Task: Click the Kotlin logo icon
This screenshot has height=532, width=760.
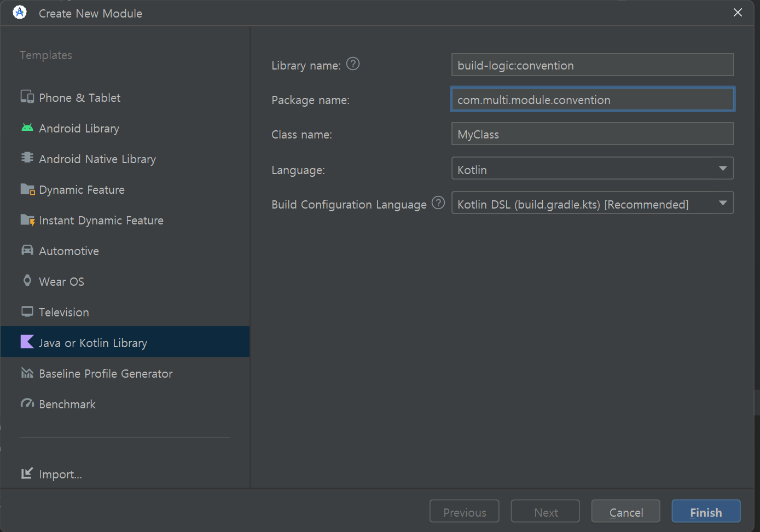Action: 27,342
